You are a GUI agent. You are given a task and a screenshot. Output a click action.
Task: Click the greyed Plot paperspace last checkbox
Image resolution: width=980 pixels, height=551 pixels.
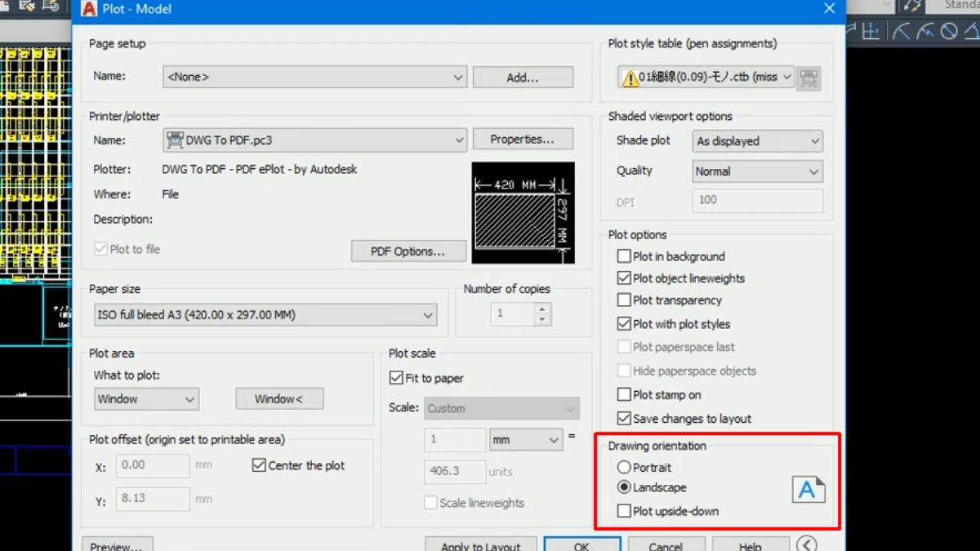pyautogui.click(x=624, y=347)
